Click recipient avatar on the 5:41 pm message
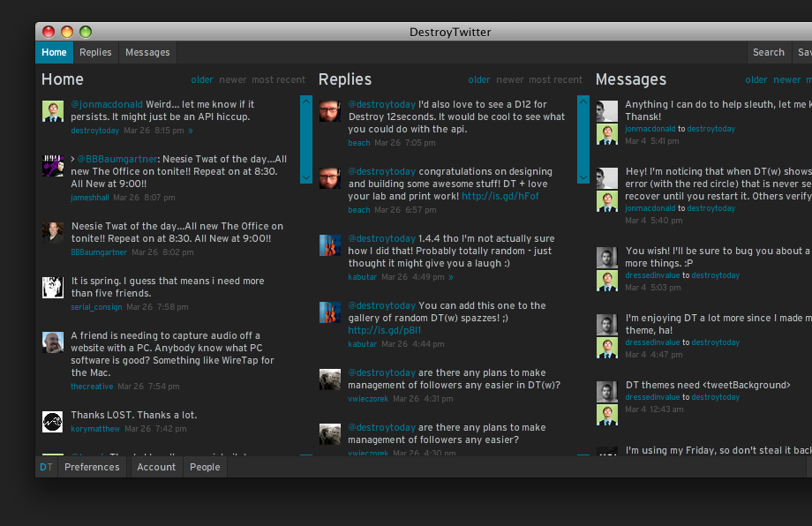The width and height of the screenshot is (812, 526). point(607,135)
